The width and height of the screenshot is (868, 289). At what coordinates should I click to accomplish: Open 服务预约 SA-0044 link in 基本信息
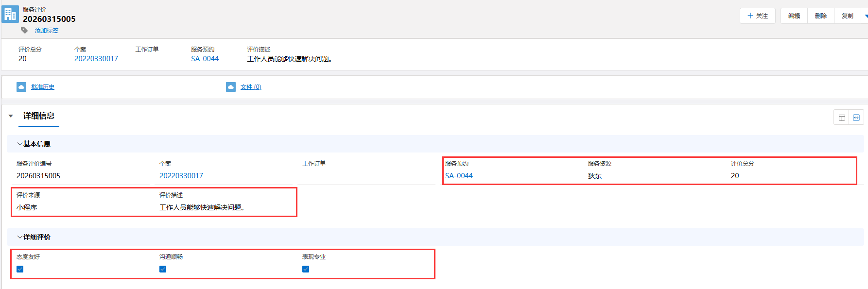(x=459, y=176)
